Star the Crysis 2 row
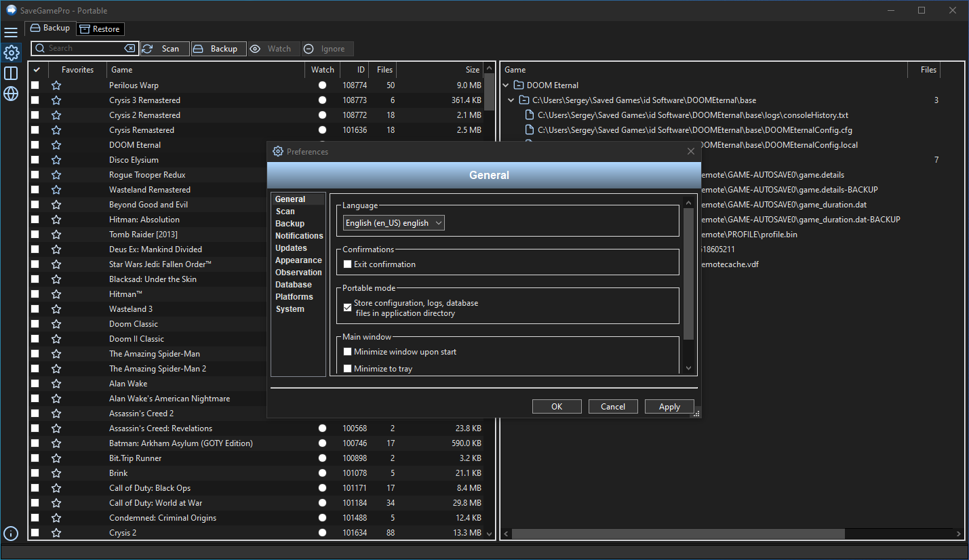969x560 pixels. [x=56, y=533]
